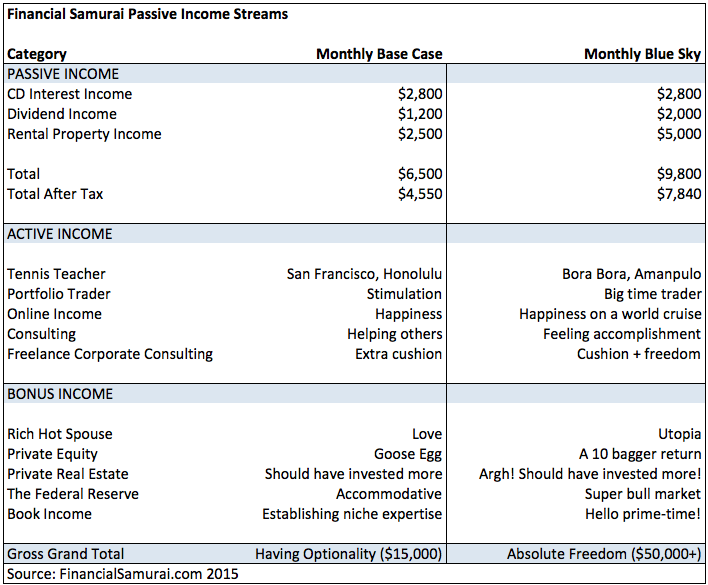The height and width of the screenshot is (585, 708).
Task: Click Rental Property Income blue sky $5,000
Action: tap(679, 134)
